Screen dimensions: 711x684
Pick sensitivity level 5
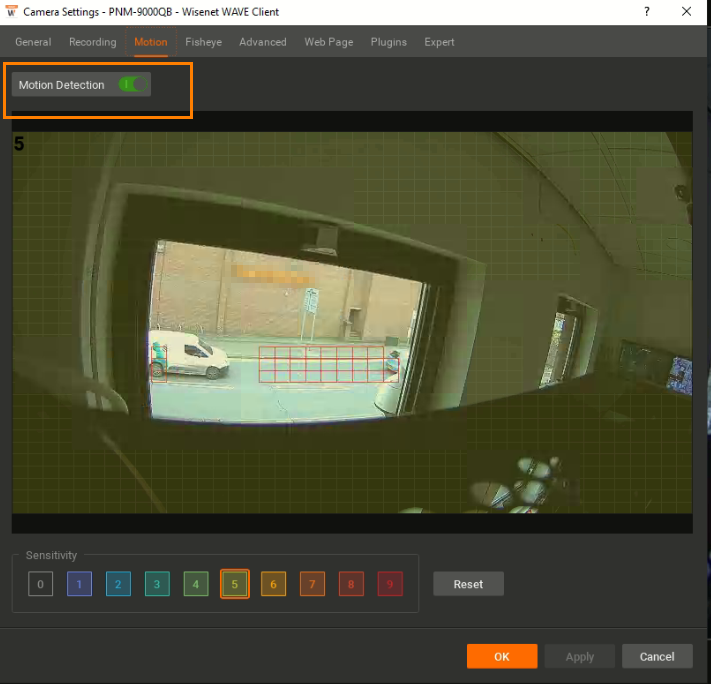[x=235, y=584]
